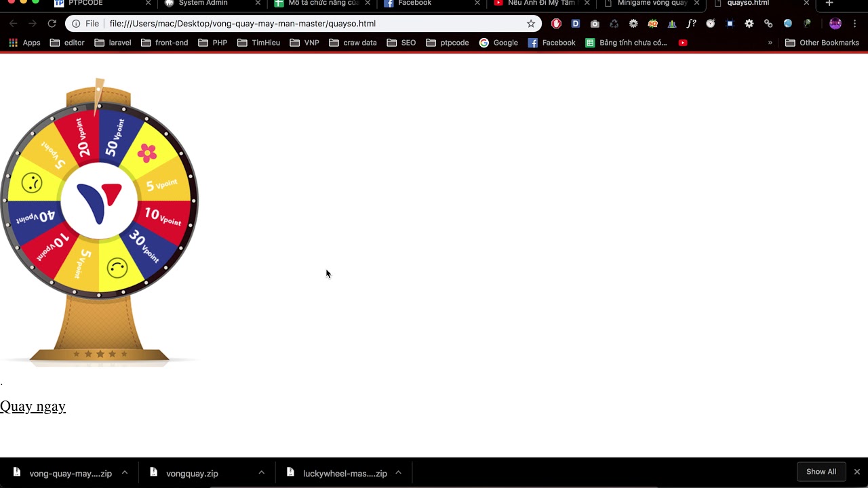Switch to the System Admin tab
This screenshot has height=488, width=868.
[x=212, y=3]
